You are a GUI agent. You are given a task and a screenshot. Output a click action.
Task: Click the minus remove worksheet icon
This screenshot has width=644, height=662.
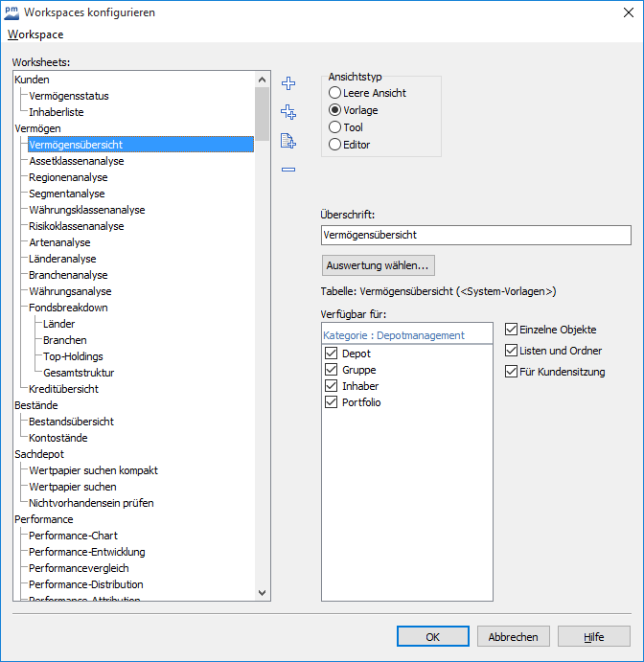tap(287, 170)
